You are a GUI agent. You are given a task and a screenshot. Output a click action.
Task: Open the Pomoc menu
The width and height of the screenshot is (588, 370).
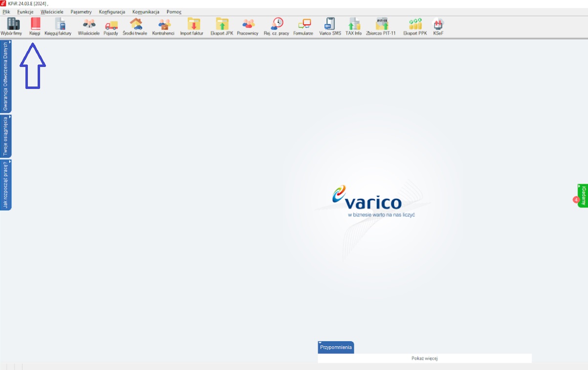[x=174, y=12]
